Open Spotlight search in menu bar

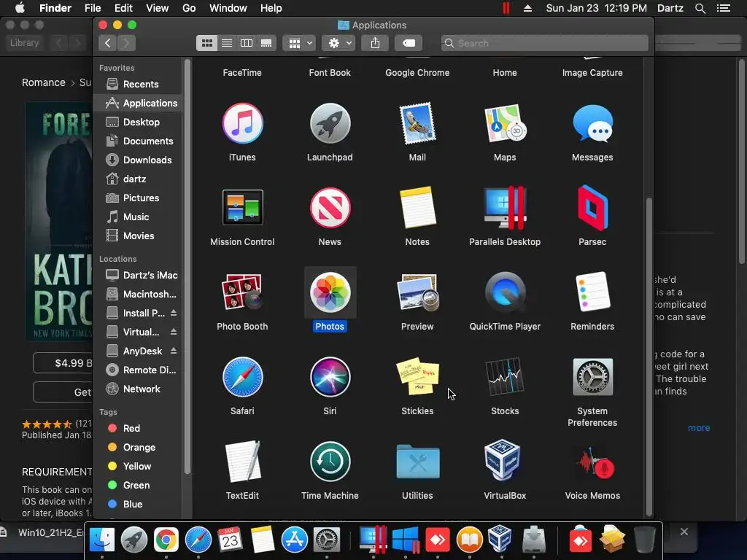pos(700,8)
